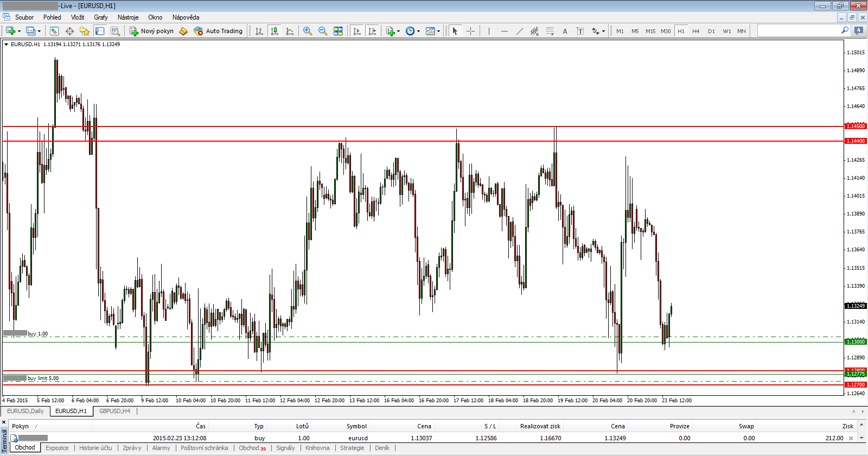Expand the EURUSD,H1 chart info triangle
This screenshot has height=456, width=868.
point(7,45)
